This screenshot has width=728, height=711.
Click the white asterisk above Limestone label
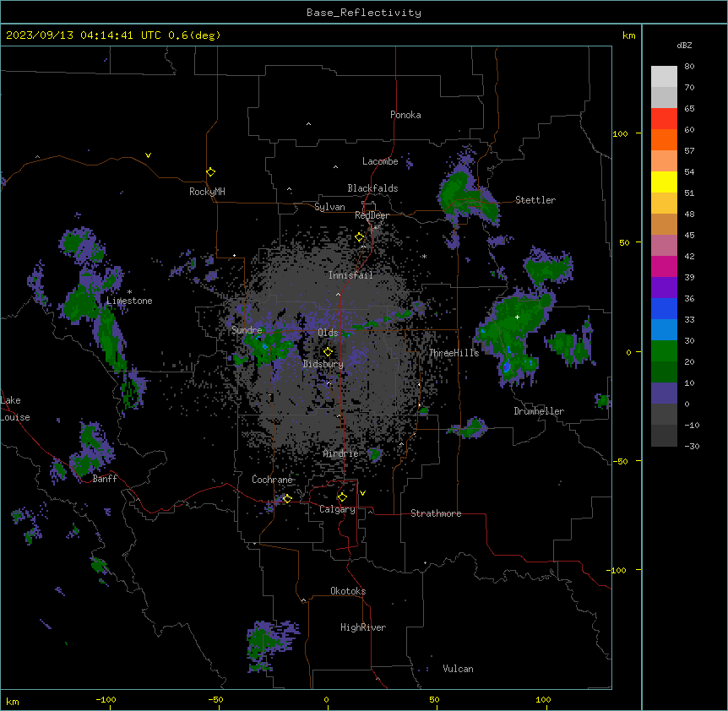pyautogui.click(x=129, y=292)
